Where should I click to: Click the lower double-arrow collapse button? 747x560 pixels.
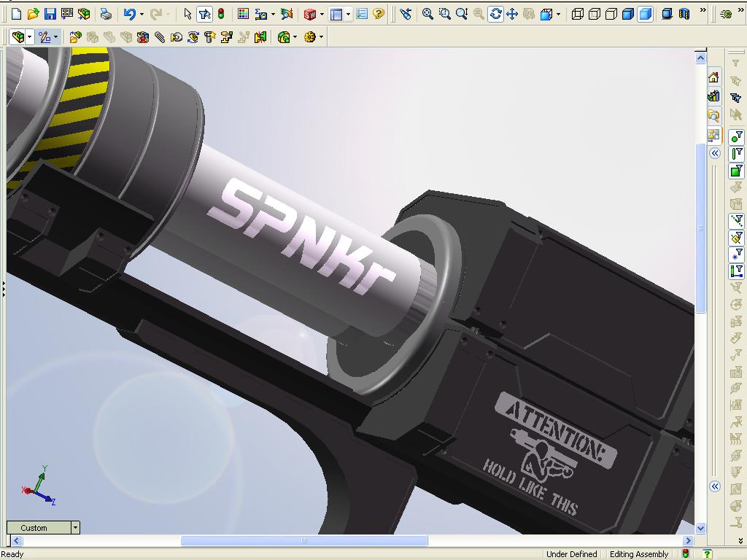pos(714,486)
